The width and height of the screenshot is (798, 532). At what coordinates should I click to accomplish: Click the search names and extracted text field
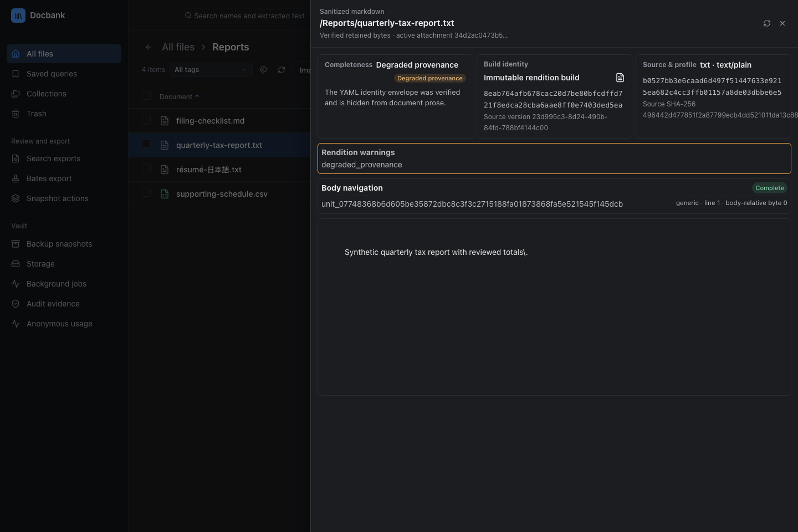point(245,16)
